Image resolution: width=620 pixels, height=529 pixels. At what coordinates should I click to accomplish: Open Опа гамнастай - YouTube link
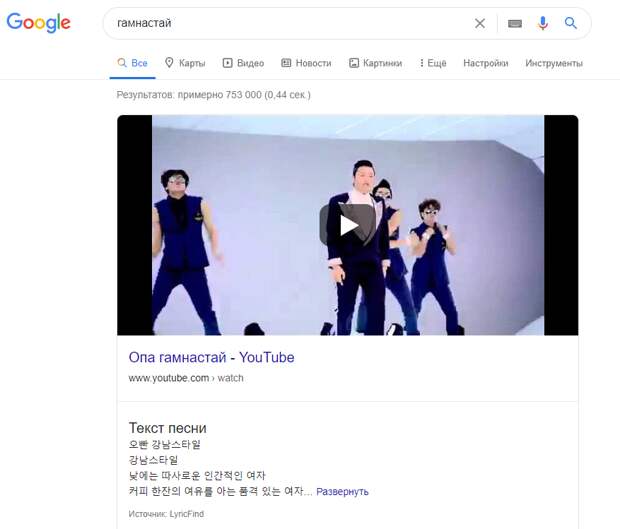[x=211, y=357]
